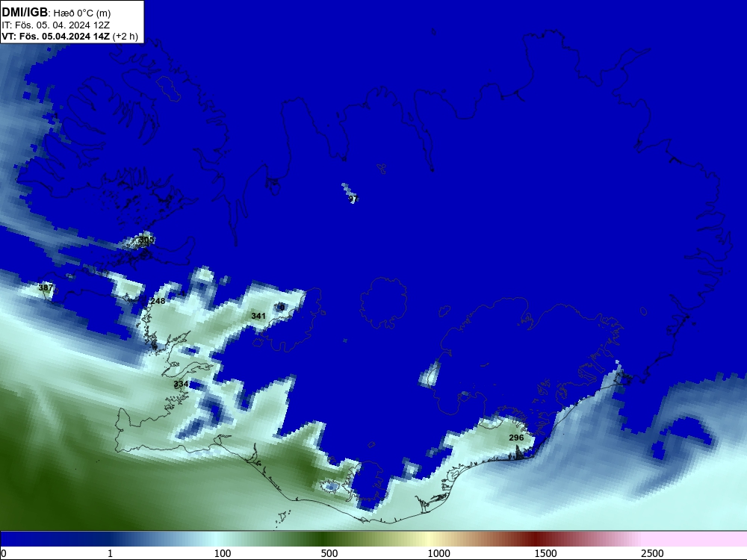Click the map value label 296
Viewport: 747px width, 560px height.
click(x=516, y=438)
